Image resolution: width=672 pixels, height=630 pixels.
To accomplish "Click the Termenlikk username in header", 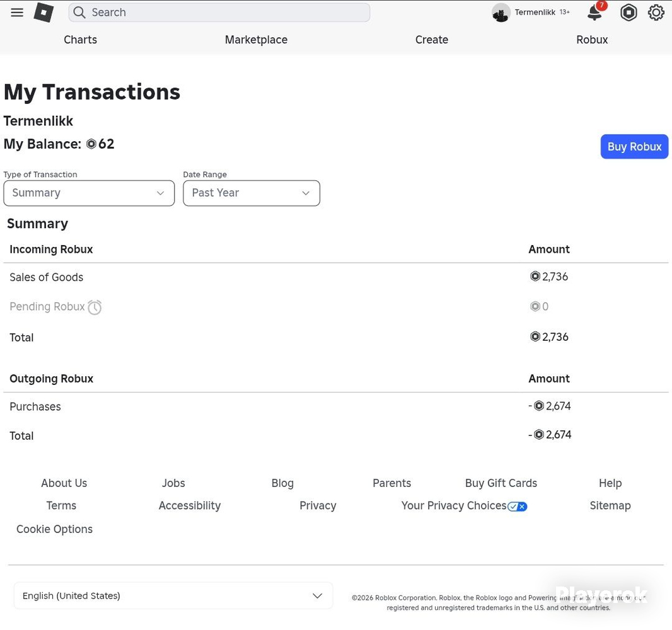I will pyautogui.click(x=535, y=13).
